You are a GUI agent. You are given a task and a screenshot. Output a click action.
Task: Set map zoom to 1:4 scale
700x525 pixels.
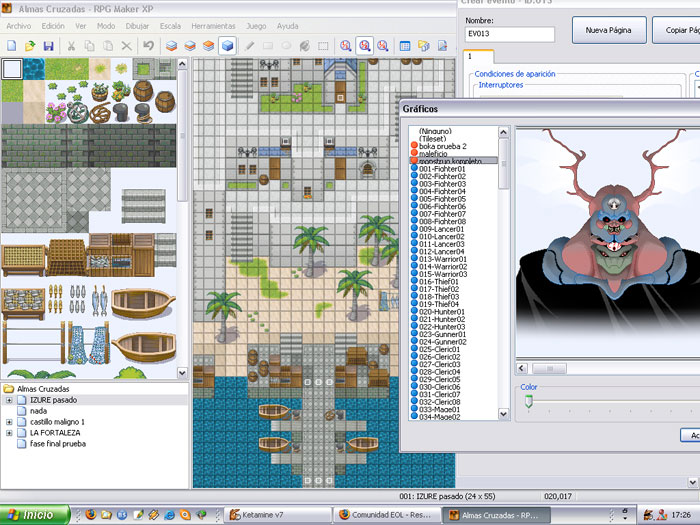(383, 46)
